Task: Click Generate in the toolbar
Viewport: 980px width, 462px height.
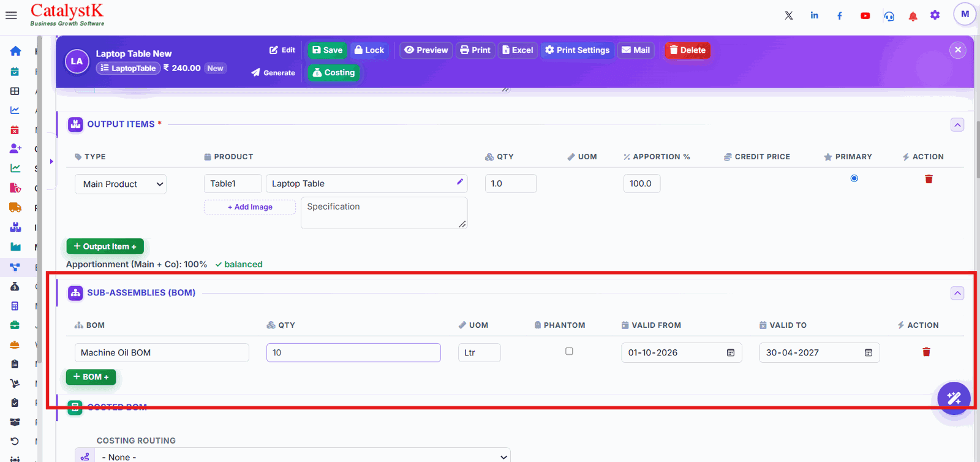Action: tap(273, 73)
